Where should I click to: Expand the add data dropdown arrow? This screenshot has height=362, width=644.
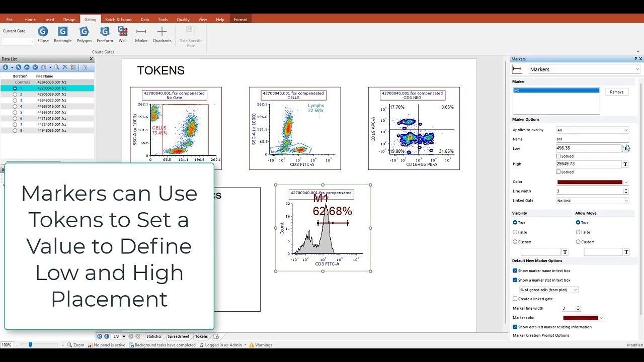pos(12,67)
